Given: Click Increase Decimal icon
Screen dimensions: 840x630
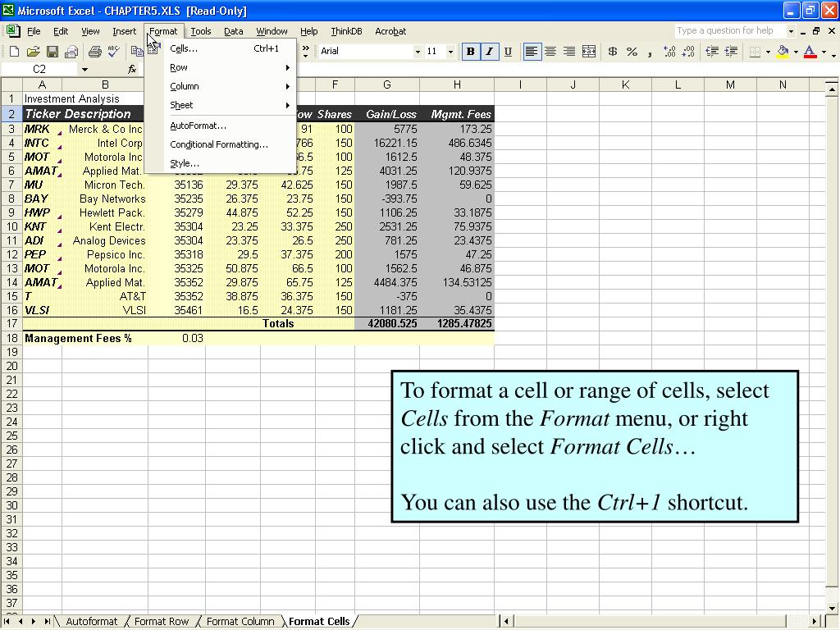Looking at the screenshot, I should (x=669, y=52).
